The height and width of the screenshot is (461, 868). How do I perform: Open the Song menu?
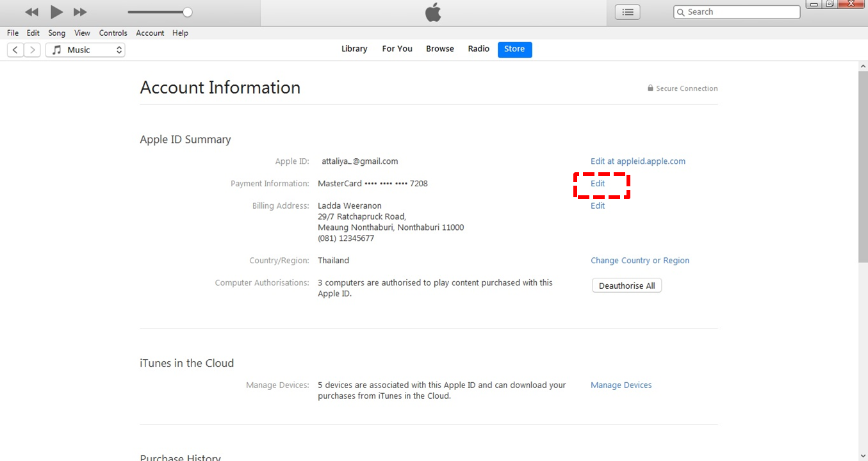57,33
